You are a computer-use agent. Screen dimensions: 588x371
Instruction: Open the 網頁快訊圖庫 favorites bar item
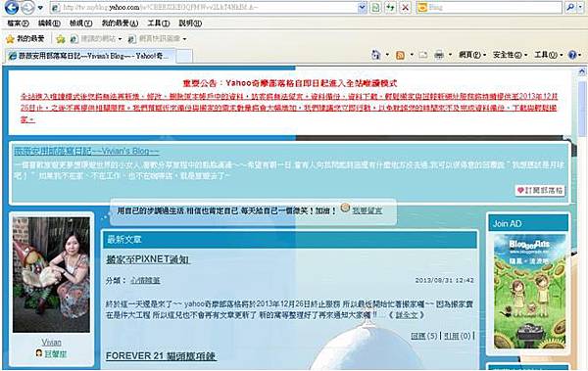[157, 38]
